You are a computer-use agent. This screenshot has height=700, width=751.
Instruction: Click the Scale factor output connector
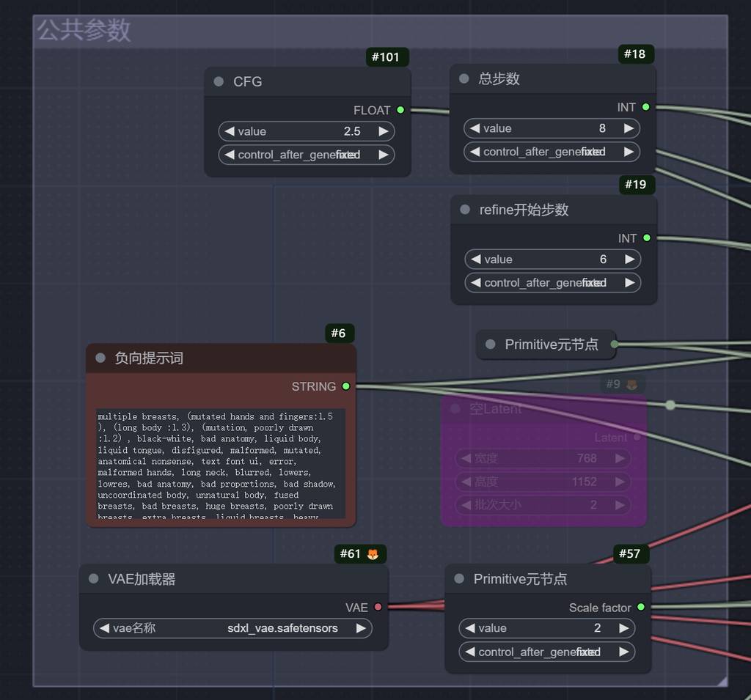[641, 607]
